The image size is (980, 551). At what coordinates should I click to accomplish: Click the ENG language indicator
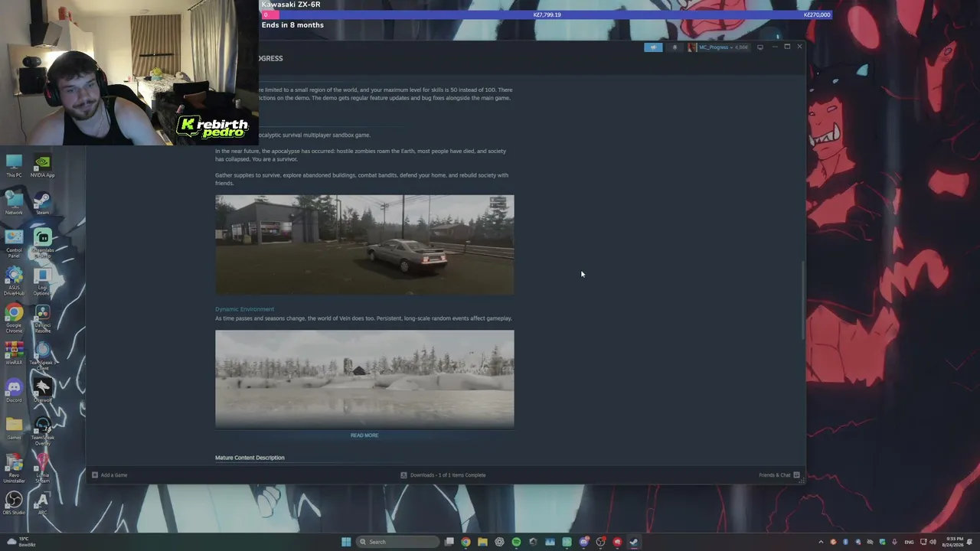pyautogui.click(x=910, y=542)
